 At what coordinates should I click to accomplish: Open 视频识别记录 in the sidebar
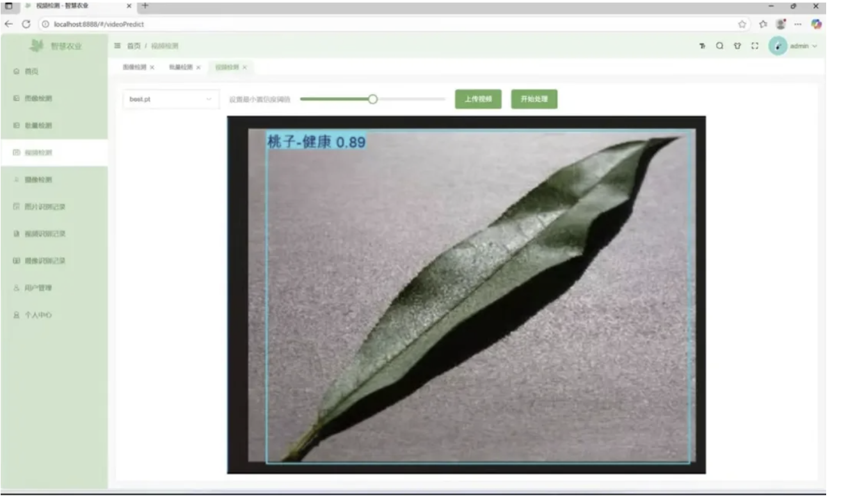tap(54, 233)
